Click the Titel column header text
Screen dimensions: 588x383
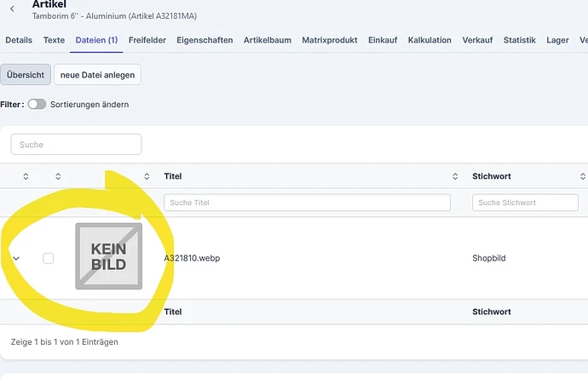pyautogui.click(x=173, y=176)
